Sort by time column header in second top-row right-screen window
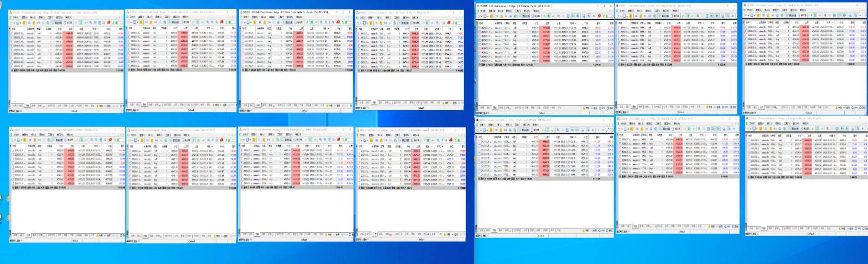Image resolution: width=868 pixels, height=264 pixels. coord(700,23)
